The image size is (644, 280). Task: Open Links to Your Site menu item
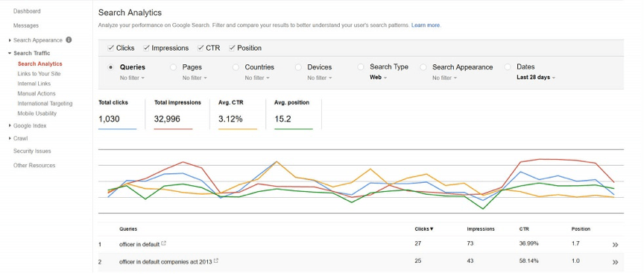pyautogui.click(x=39, y=74)
